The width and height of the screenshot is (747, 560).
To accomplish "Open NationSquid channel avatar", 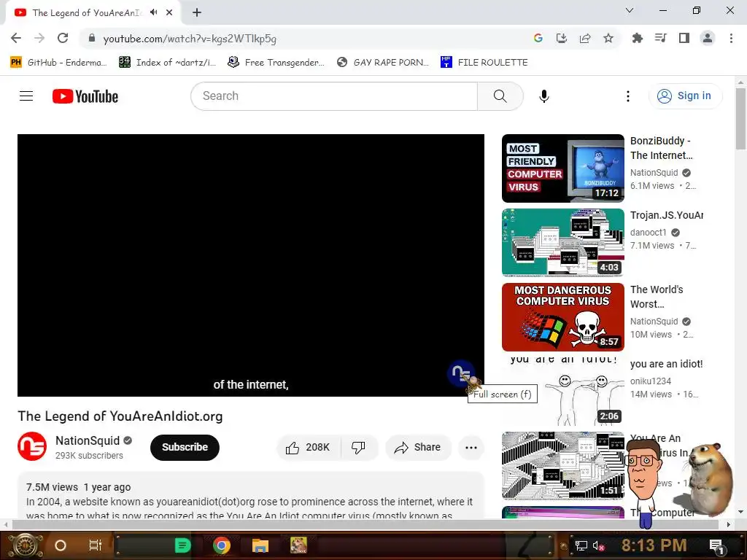I will pyautogui.click(x=32, y=447).
